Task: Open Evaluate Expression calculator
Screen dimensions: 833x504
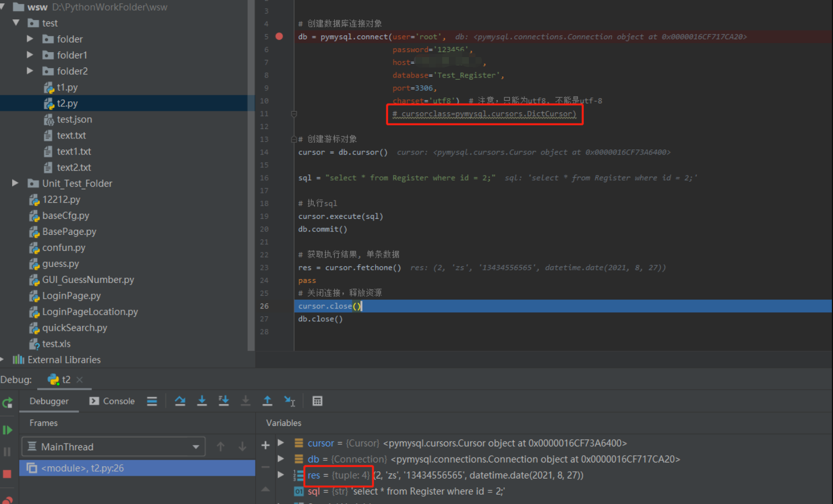Action: (x=318, y=401)
